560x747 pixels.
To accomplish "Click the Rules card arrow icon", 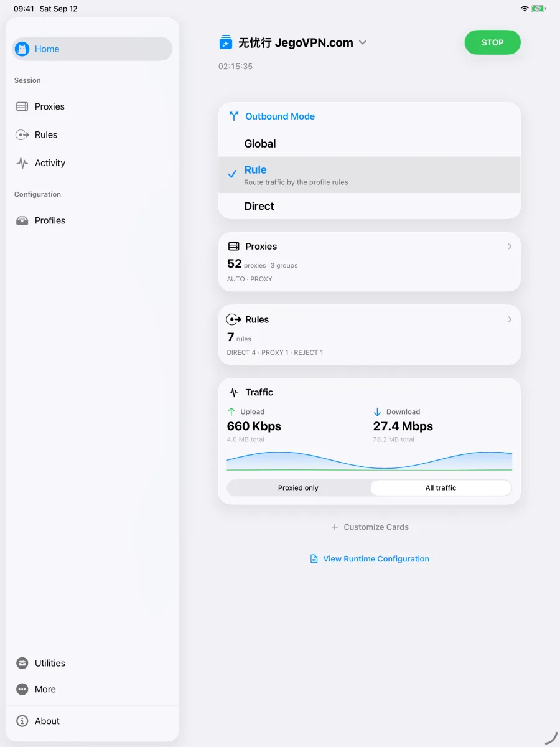I will pos(234,319).
